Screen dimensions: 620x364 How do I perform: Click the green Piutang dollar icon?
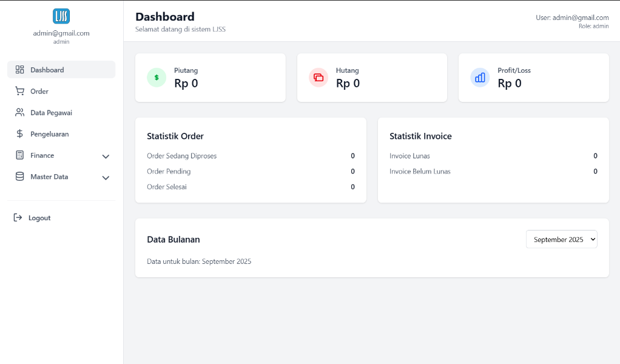157,78
